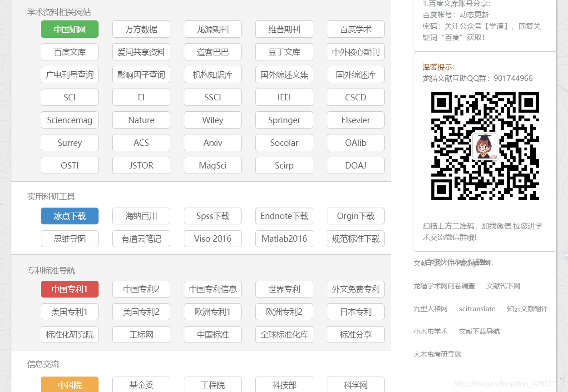Click the Wiley button
This screenshot has height=392, width=568.
212,120
